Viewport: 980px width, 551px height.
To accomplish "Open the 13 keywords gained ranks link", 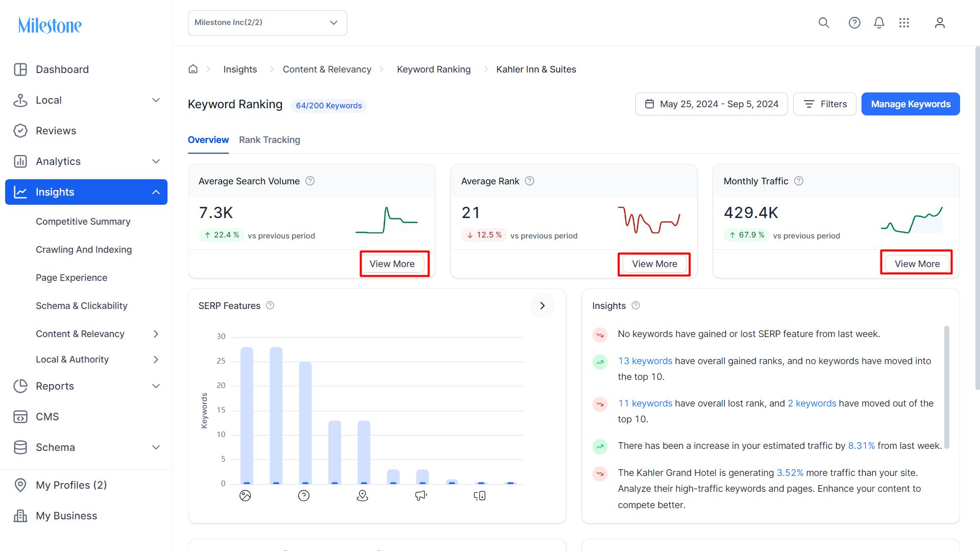I will click(646, 361).
